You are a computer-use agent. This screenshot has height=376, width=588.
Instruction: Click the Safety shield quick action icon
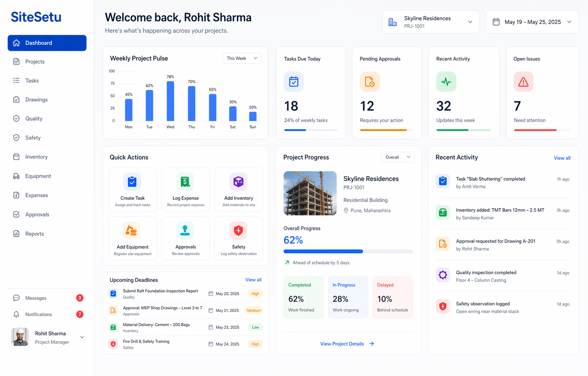coord(238,231)
